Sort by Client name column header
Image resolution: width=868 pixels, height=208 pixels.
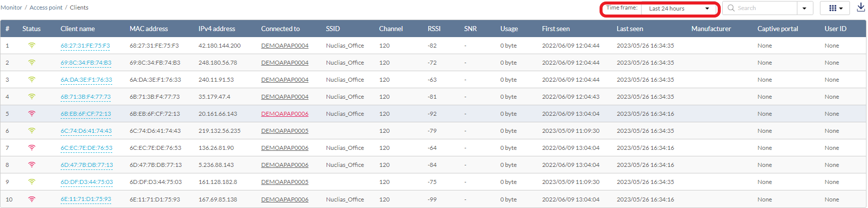point(78,29)
